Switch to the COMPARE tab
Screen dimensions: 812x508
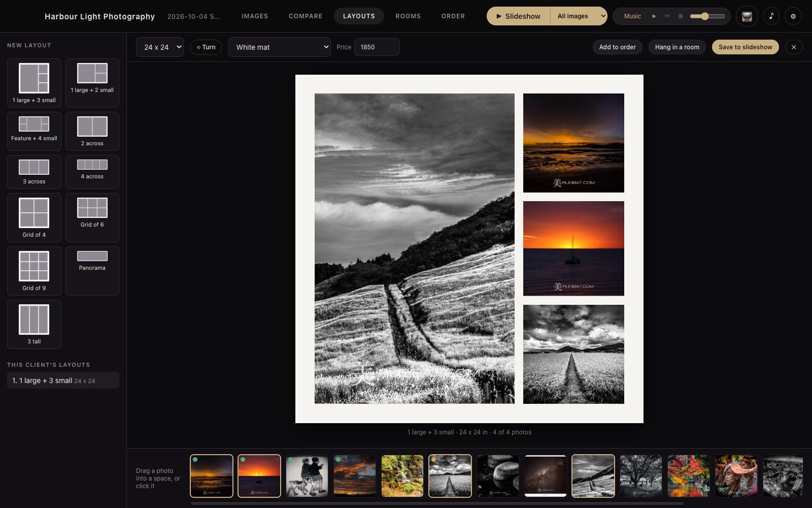tap(306, 16)
